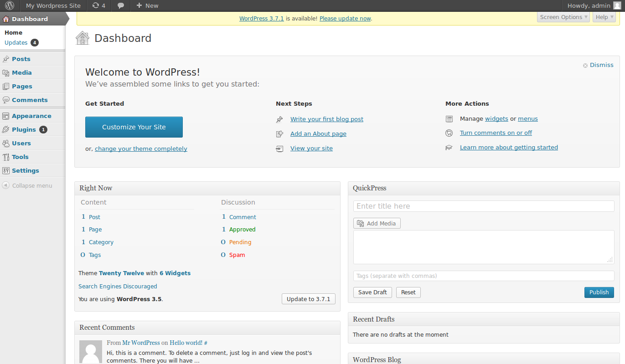Expand the Screen Options dropdown
Viewport: 625px width, 364px height.
click(x=563, y=17)
